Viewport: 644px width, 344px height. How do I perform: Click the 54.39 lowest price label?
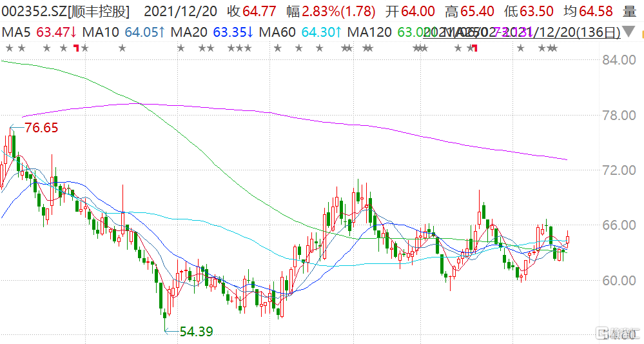click(196, 332)
